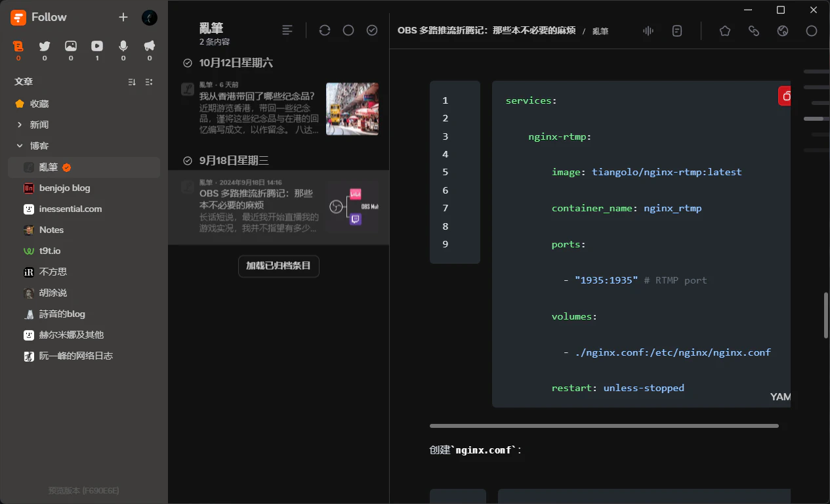Add a new subscription with the plus button
The width and height of the screenshot is (830, 504).
coord(123,17)
